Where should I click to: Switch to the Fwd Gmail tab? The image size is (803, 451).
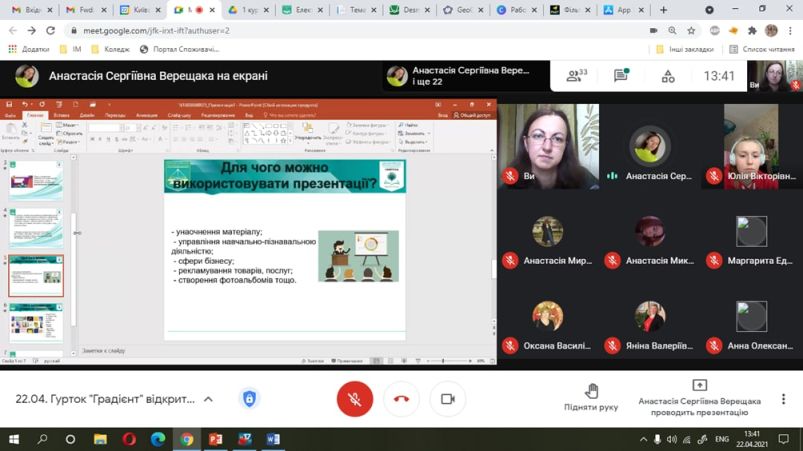coord(86,10)
